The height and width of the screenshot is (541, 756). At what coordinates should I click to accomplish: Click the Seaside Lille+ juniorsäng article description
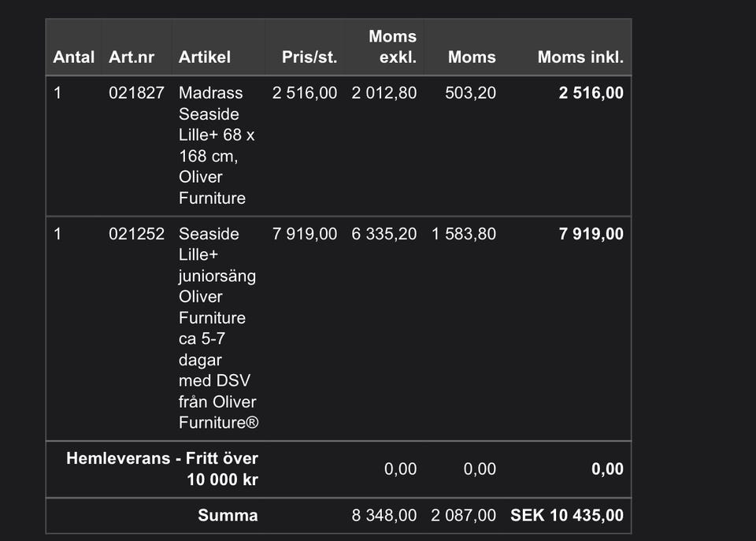[x=218, y=328]
